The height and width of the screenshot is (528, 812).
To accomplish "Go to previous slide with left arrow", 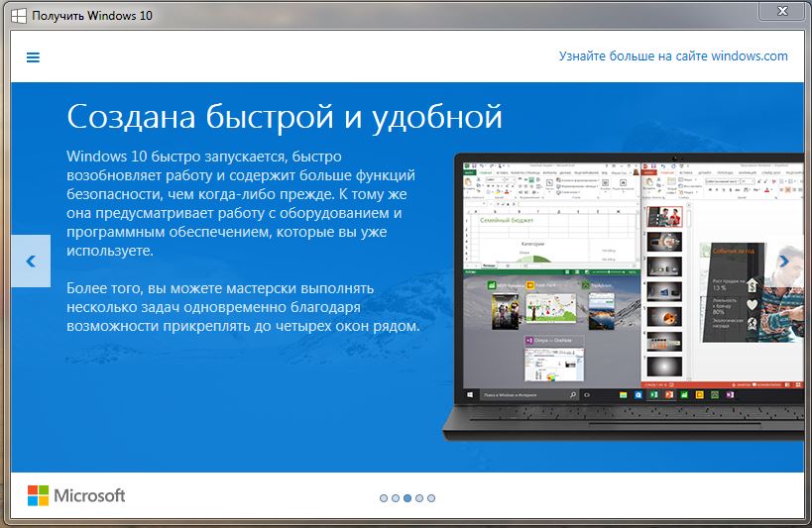I will click(31, 261).
